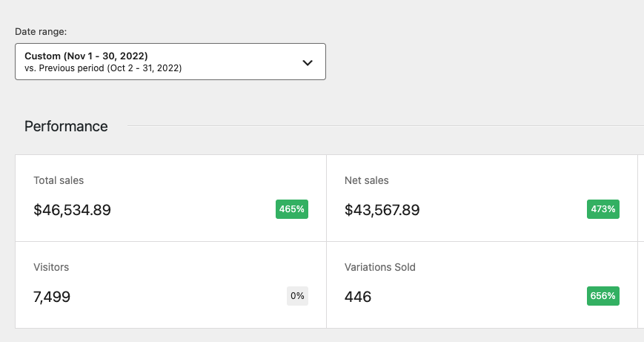Click the chevron arrow in date picker

point(308,62)
